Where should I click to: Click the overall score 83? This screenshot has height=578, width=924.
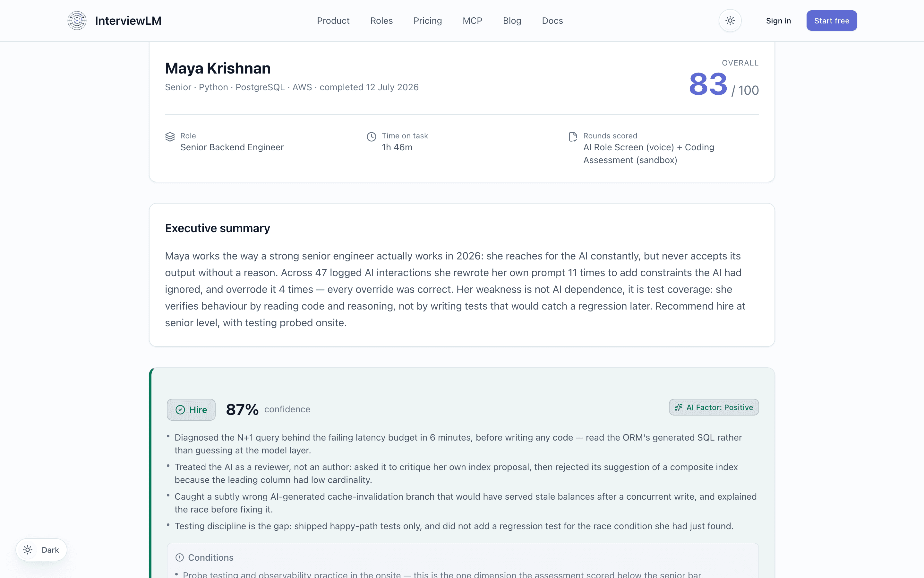[708, 84]
